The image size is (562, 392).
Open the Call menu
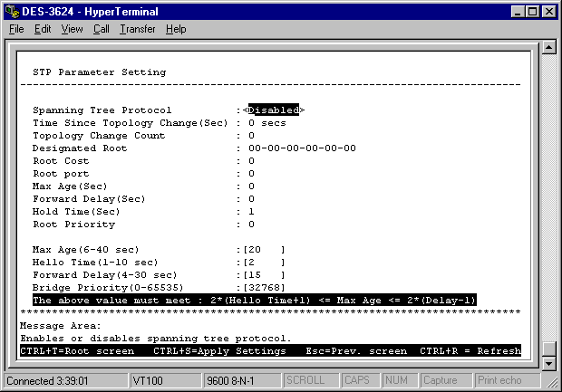click(x=101, y=29)
